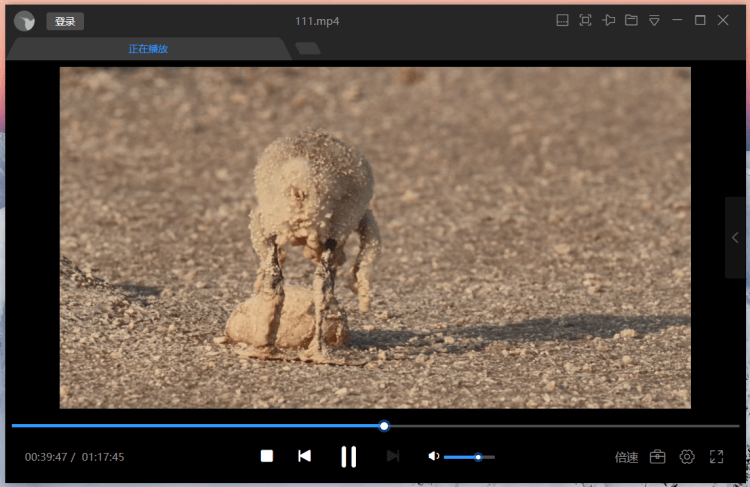
Task: Click the screenshot capture icon in title bar
Action: tap(585, 20)
